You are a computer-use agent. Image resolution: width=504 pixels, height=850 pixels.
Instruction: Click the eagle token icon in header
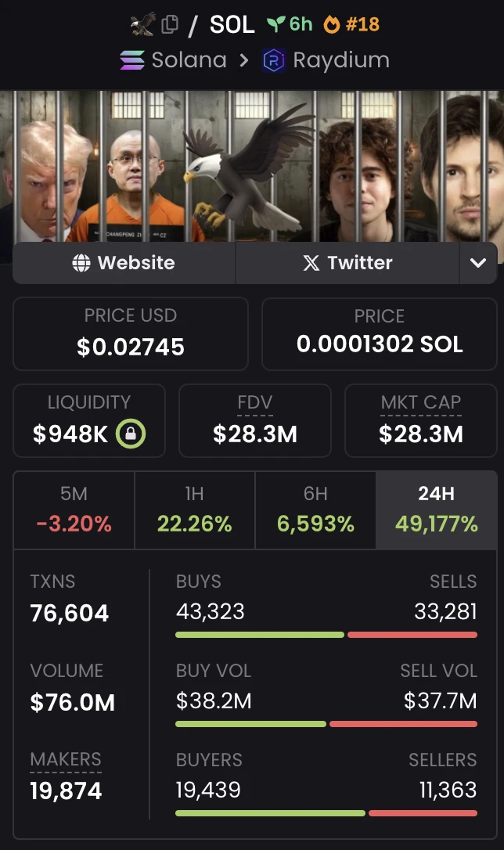142,24
